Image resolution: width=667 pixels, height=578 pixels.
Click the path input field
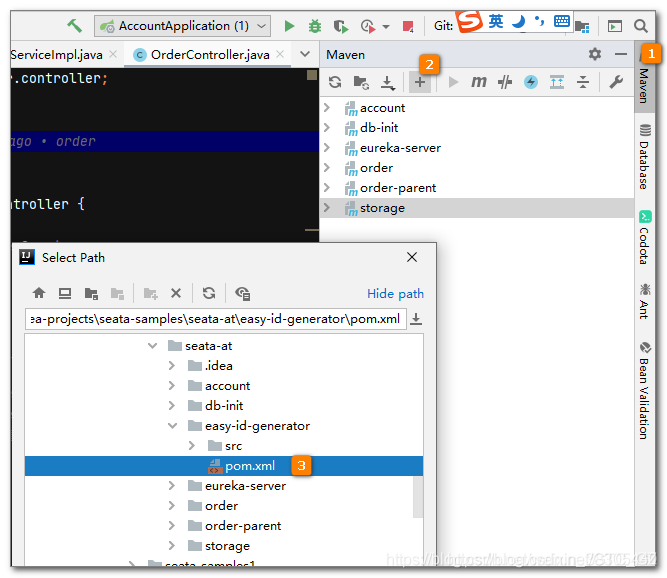point(216,319)
